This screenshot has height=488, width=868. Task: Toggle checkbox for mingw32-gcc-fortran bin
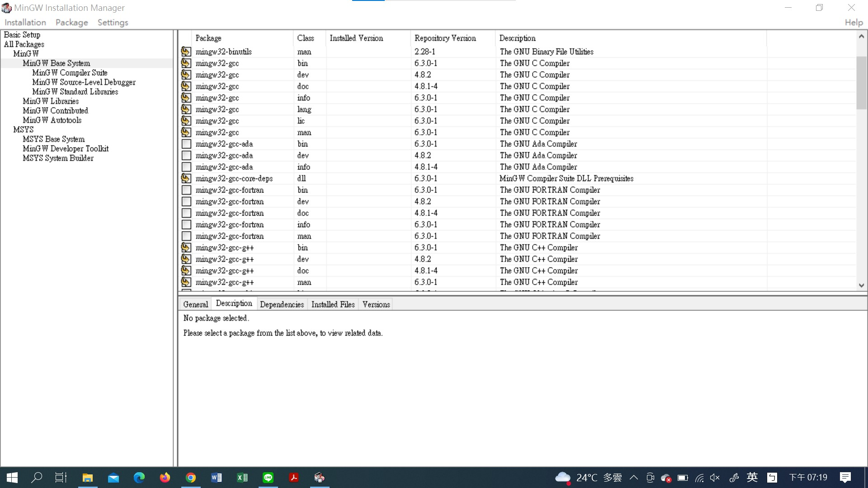click(186, 190)
